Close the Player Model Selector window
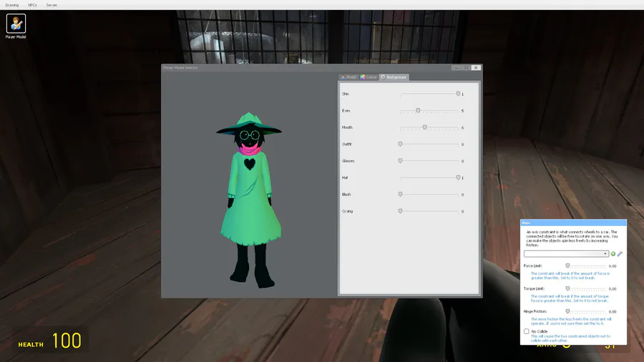644x362 pixels. click(476, 68)
